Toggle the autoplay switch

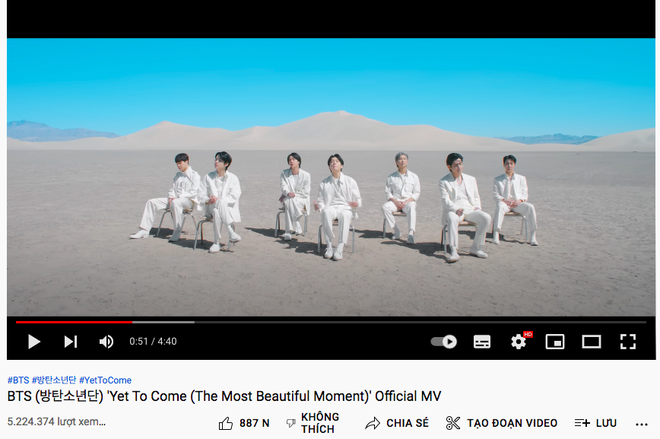coord(444,341)
